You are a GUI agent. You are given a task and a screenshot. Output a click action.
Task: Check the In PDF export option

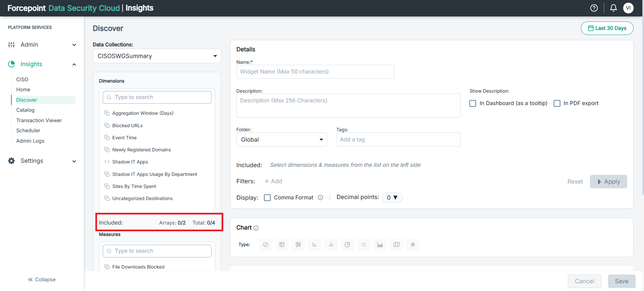coord(557,103)
